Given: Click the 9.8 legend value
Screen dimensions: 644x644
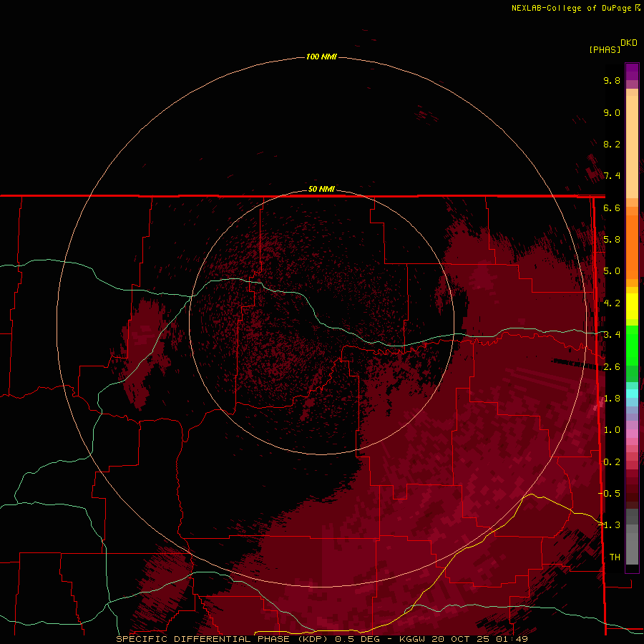Looking at the screenshot, I should [x=612, y=80].
